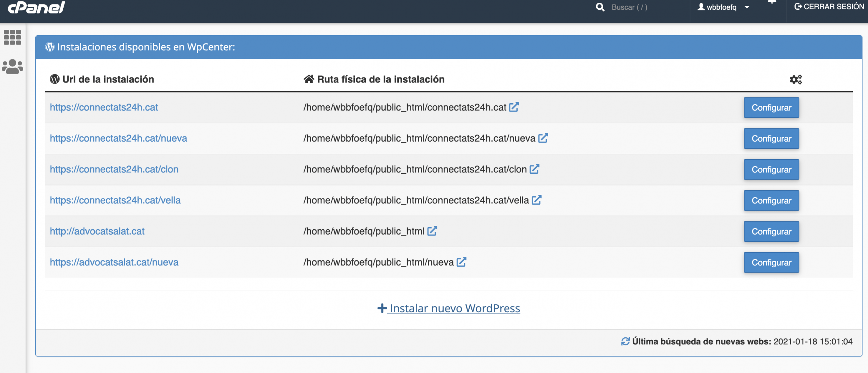Click Configurar for connectats24h.cat/vella
868x373 pixels.
coord(772,201)
